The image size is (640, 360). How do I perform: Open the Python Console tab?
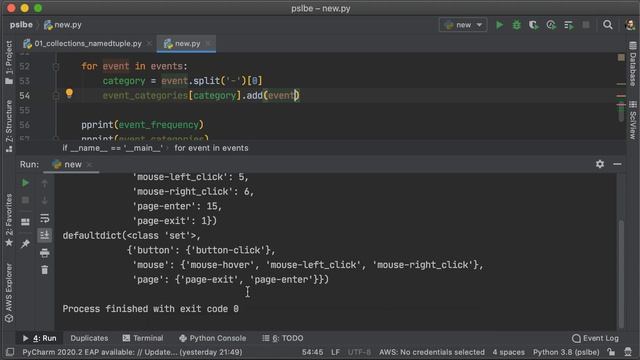213,338
